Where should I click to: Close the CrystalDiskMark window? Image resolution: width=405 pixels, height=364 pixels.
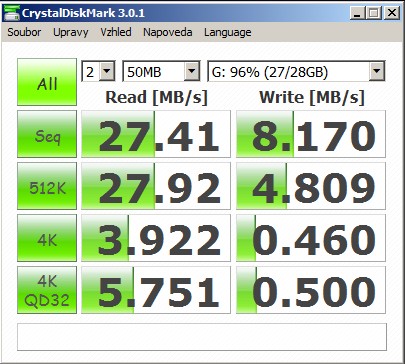392,13
